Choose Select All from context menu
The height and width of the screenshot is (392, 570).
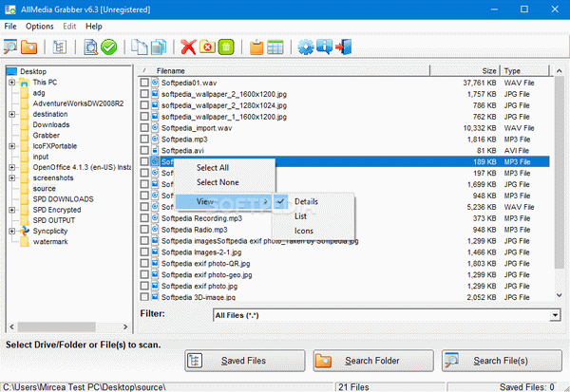213,167
